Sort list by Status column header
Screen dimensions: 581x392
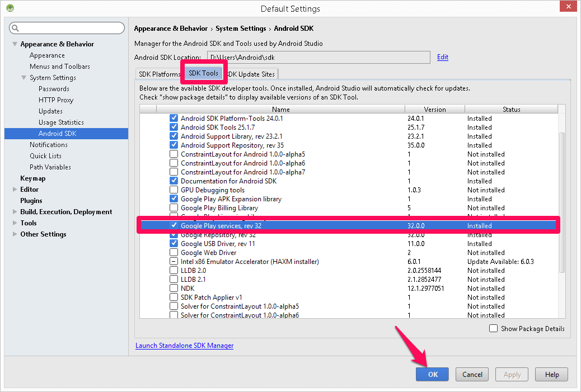(x=512, y=109)
